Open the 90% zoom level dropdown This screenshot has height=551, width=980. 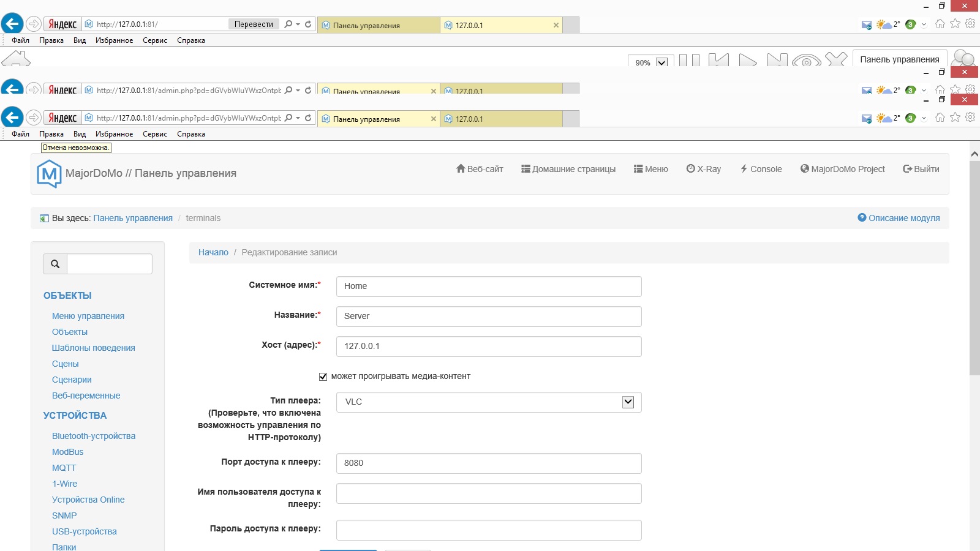coord(661,62)
